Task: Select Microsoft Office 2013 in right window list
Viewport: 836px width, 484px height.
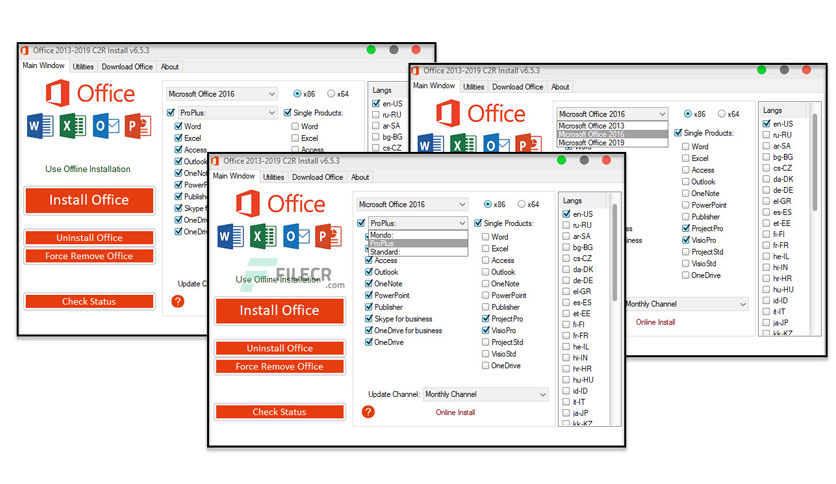Action: coord(613,126)
